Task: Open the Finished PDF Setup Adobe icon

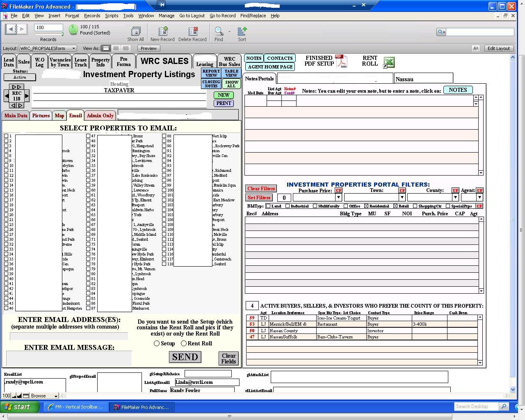Action: coord(341,61)
